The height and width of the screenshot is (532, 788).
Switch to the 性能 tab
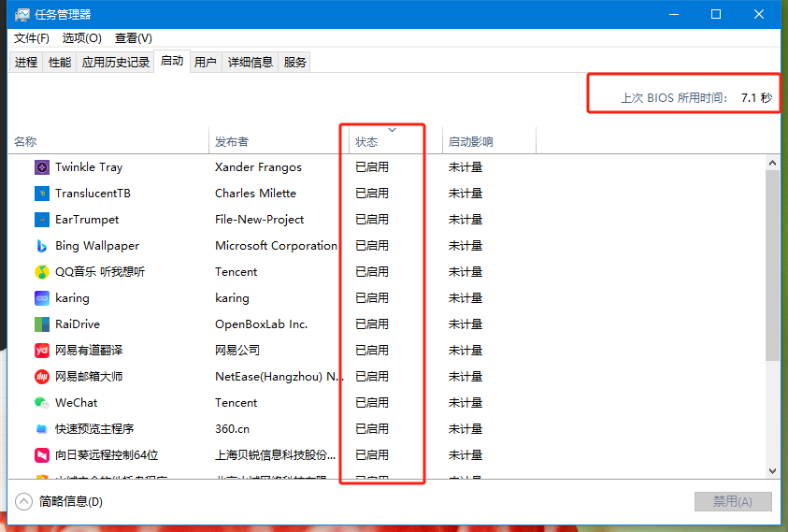tap(59, 63)
